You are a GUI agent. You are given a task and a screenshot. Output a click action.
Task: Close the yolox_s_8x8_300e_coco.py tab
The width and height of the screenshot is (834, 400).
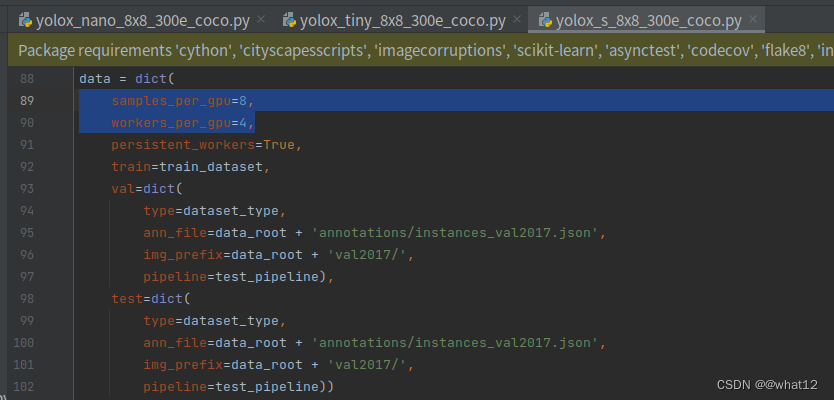(753, 20)
